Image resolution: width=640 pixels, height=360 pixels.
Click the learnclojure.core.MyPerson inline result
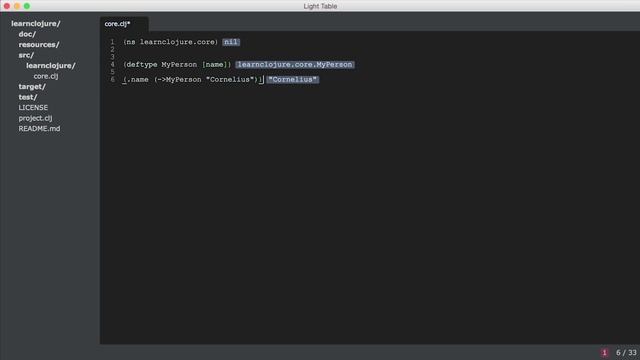point(295,64)
